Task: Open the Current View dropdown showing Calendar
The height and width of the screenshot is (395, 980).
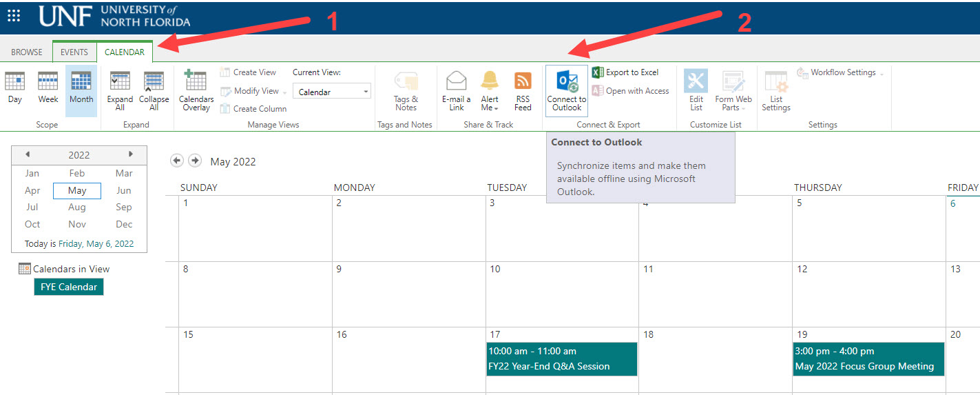Action: (332, 92)
